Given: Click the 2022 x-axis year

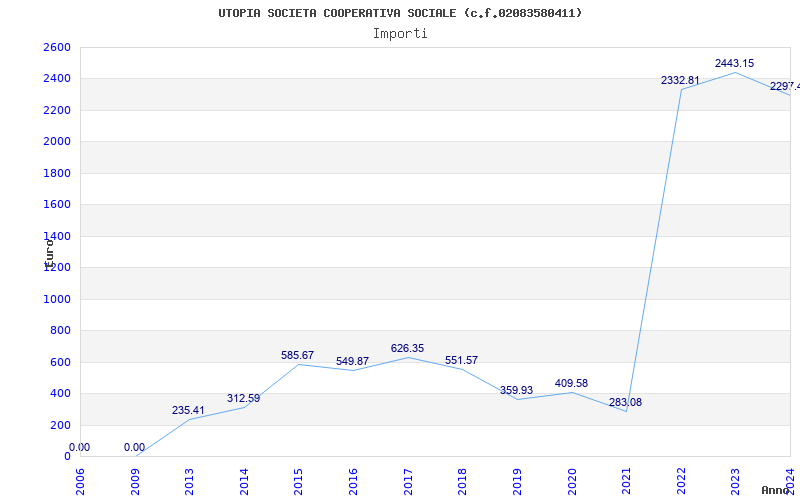Looking at the screenshot, I should coord(681,482).
